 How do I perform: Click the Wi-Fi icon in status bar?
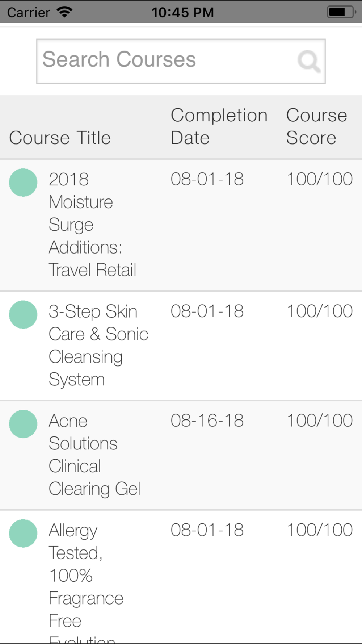[65, 12]
